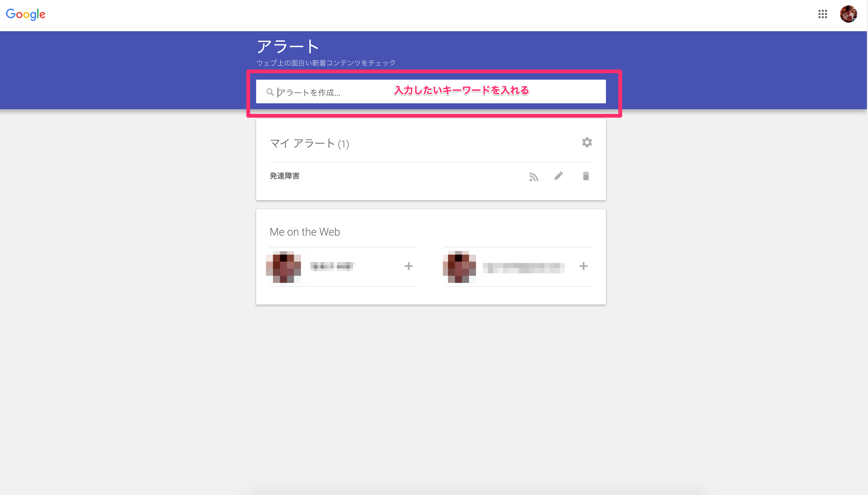
Task: Click the second blurred name in Me on the Web
Action: click(x=524, y=268)
